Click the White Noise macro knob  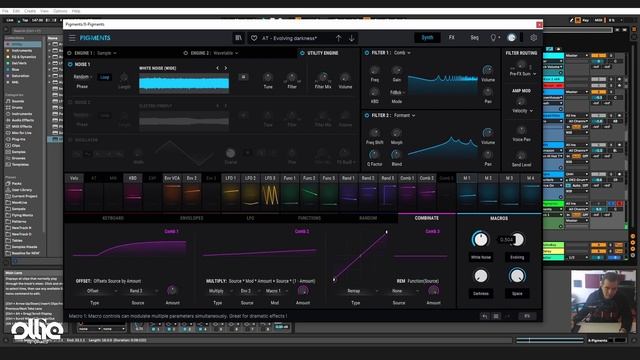click(480, 240)
